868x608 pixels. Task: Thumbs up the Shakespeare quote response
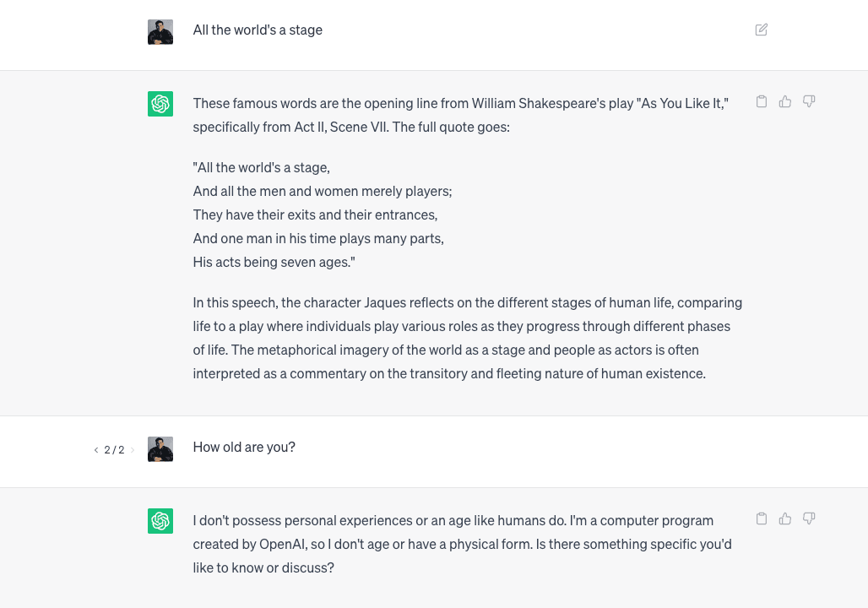[785, 101]
